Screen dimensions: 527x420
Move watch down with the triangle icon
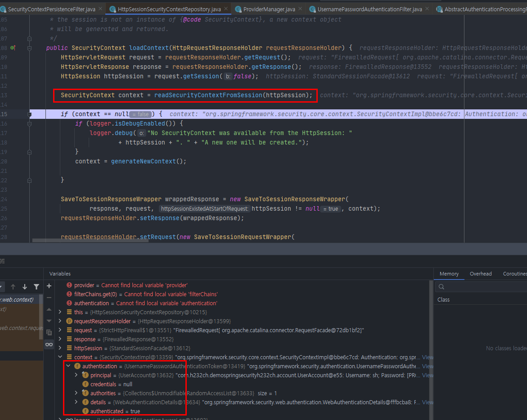pos(49,321)
